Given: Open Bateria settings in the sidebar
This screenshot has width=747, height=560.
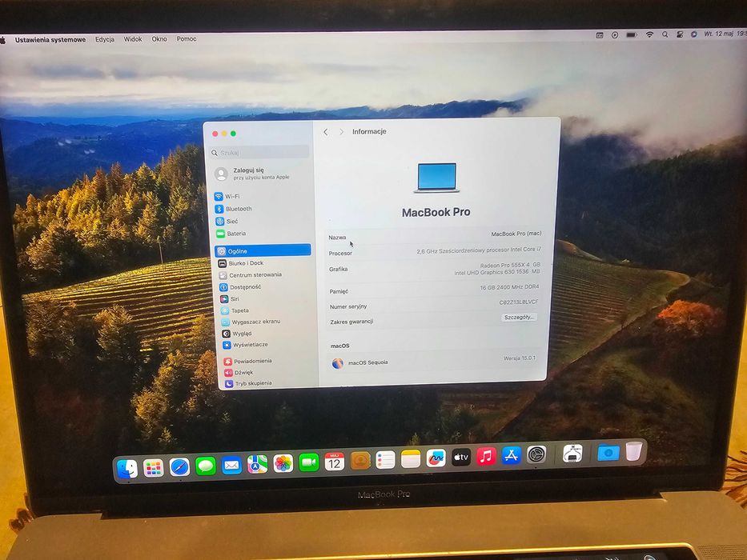Looking at the screenshot, I should click(231, 234).
